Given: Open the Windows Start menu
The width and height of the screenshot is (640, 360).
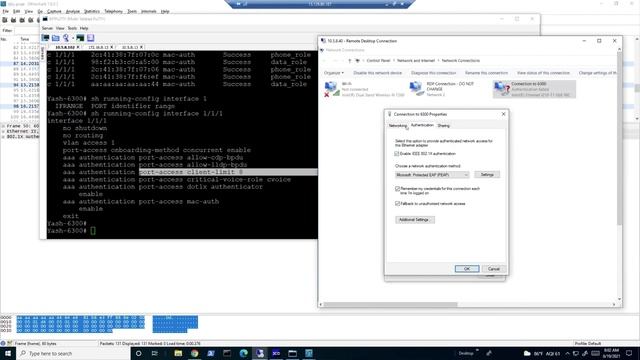Looking at the screenshot, I should coord(8,353).
